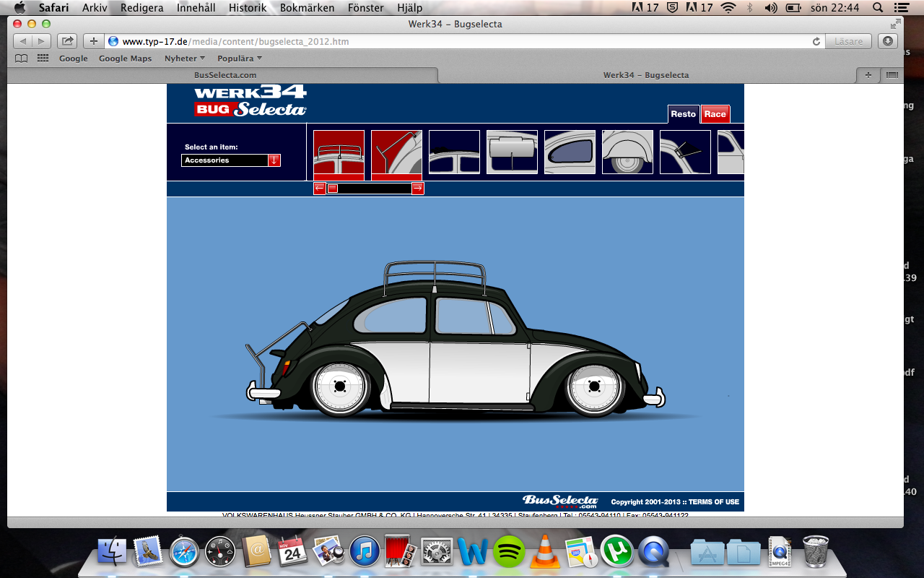Switch to the Race tab

click(715, 114)
